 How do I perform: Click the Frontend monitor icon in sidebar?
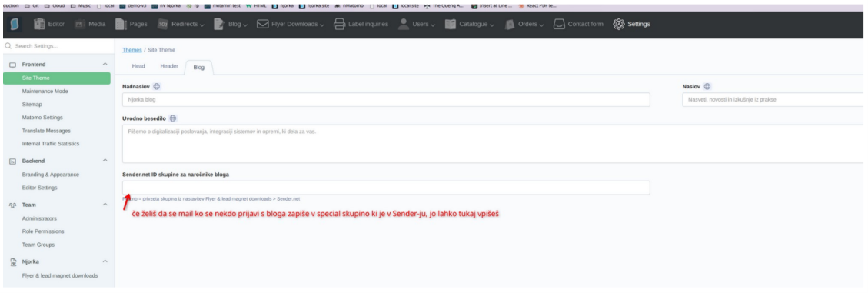coord(13,65)
